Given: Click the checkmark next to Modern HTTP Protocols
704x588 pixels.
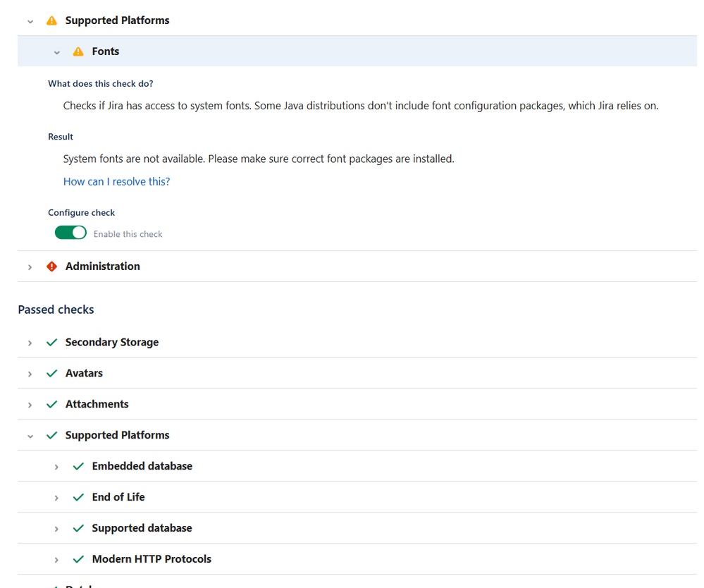Looking at the screenshot, I should click(x=78, y=558).
